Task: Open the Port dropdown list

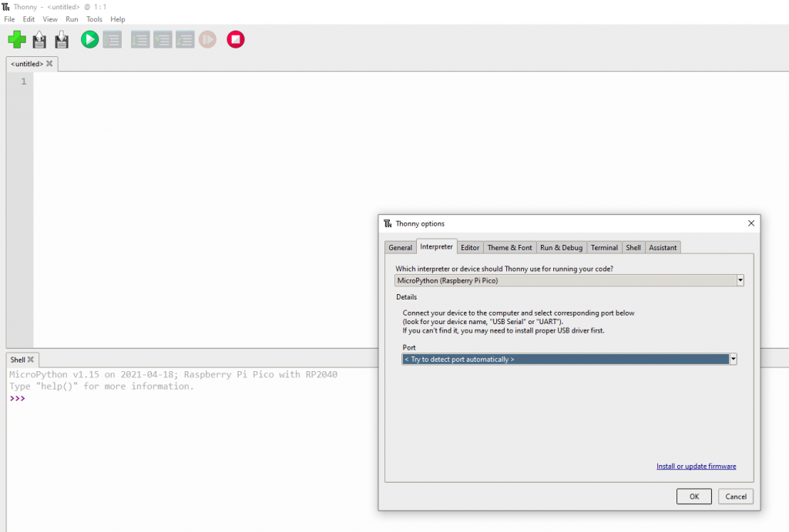Action: (x=733, y=360)
